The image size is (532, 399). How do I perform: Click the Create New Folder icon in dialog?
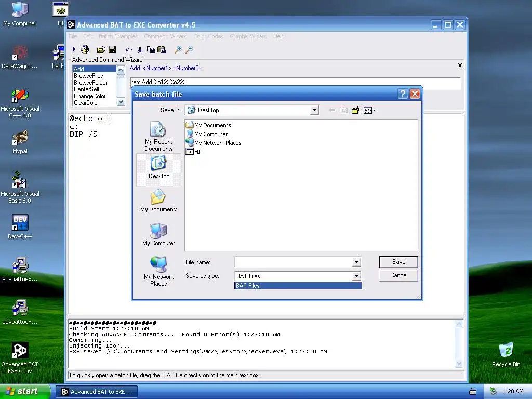[355, 110]
